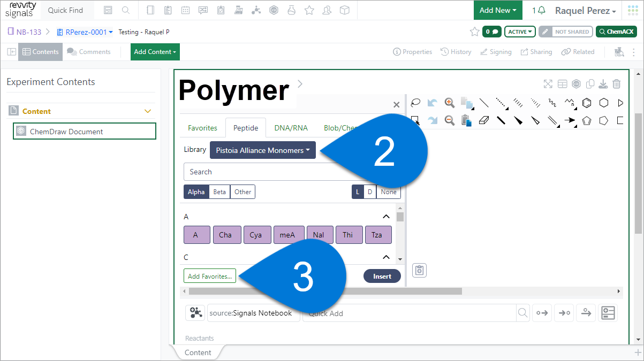Zoom out with the magnifier minus tool
The image size is (644, 361).
point(450,120)
